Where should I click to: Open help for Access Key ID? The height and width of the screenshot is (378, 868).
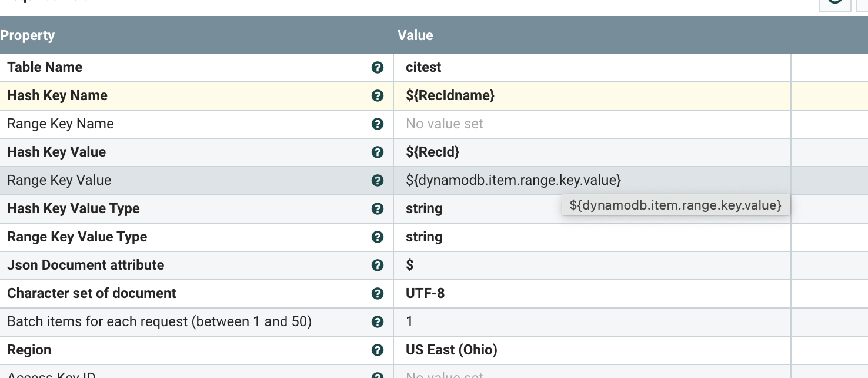tap(378, 374)
